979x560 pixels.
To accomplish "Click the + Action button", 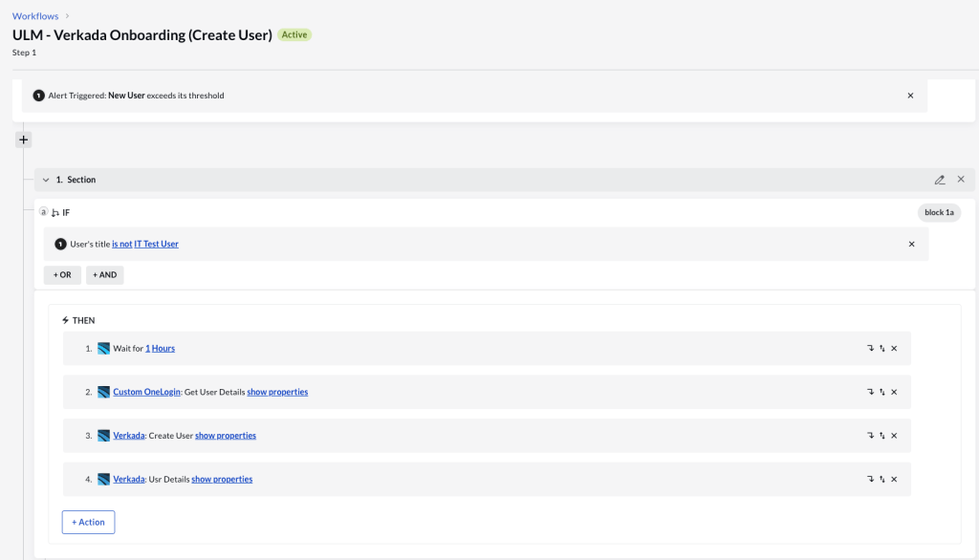I will pyautogui.click(x=88, y=522).
